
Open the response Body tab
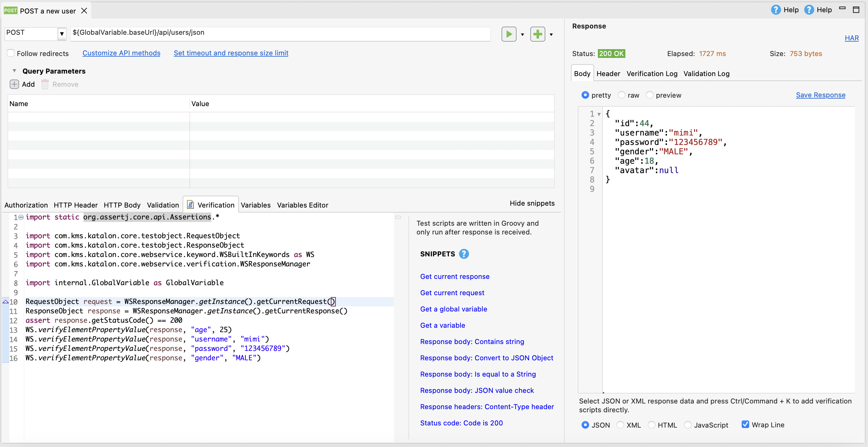pyautogui.click(x=582, y=74)
